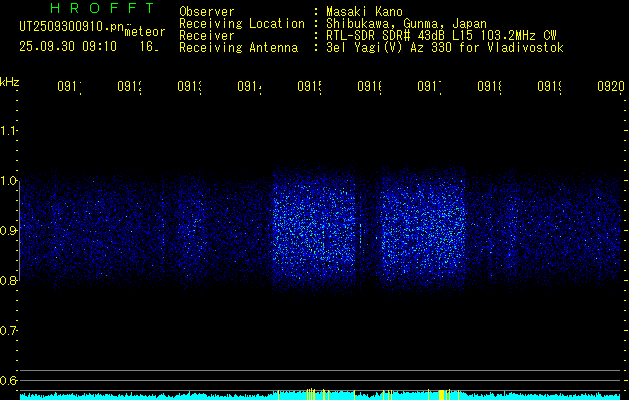Click the Receiving Location label
This screenshot has height=400, width=629.
click(242, 24)
